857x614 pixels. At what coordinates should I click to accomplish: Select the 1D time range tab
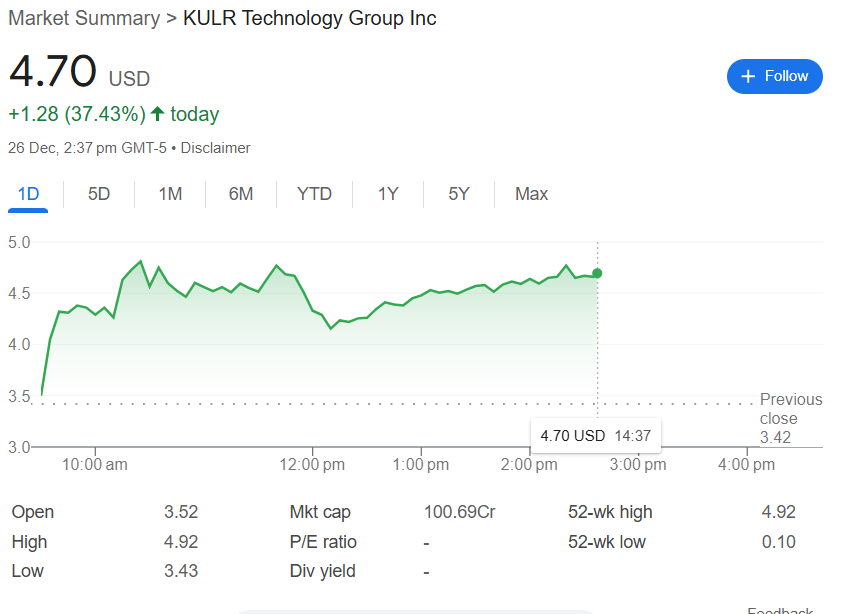click(x=28, y=194)
